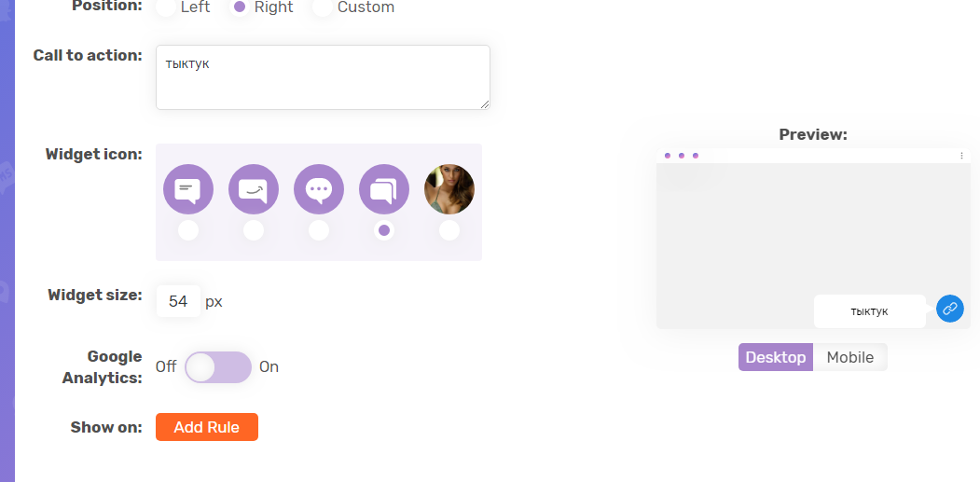Select radio under the three-dots bubble icon
The image size is (980, 482).
(x=319, y=230)
